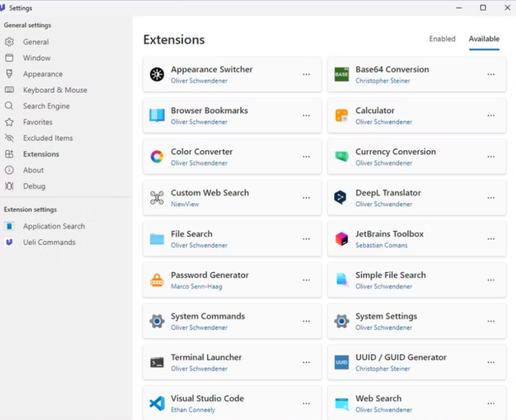Screen dimensions: 516x420
Task: Switch to the Enabled tab
Action: (442, 39)
